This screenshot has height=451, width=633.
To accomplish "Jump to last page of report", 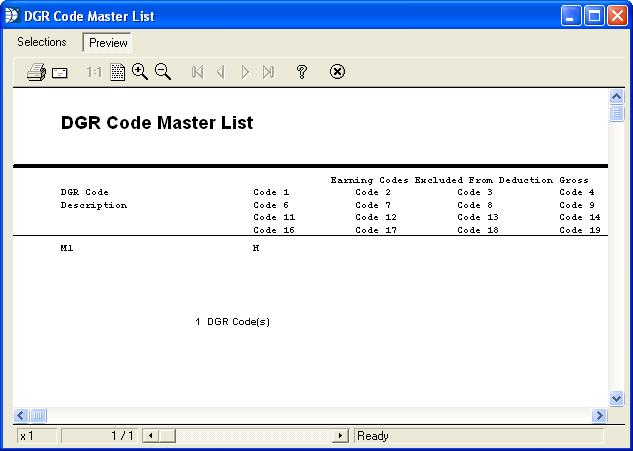I will click(268, 72).
